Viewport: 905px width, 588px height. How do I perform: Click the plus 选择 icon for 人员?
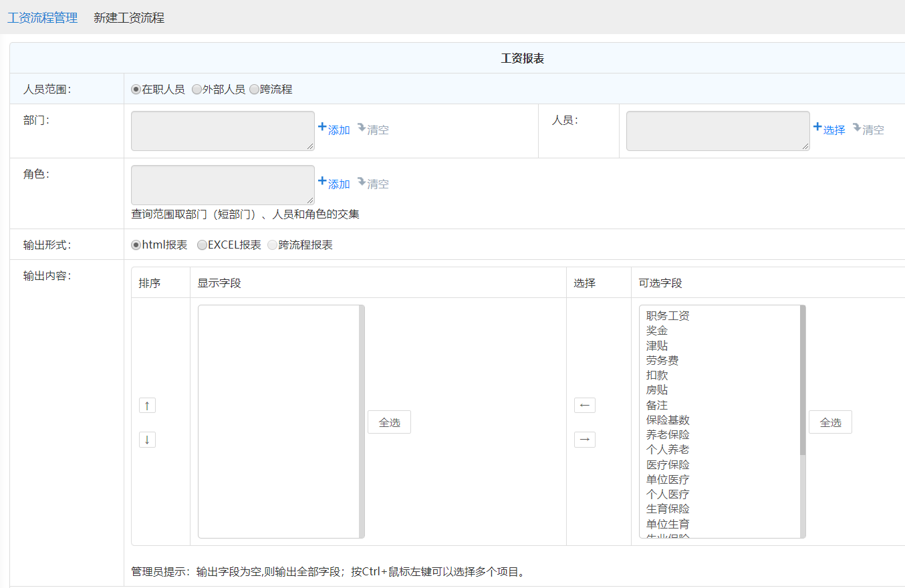pyautogui.click(x=817, y=127)
